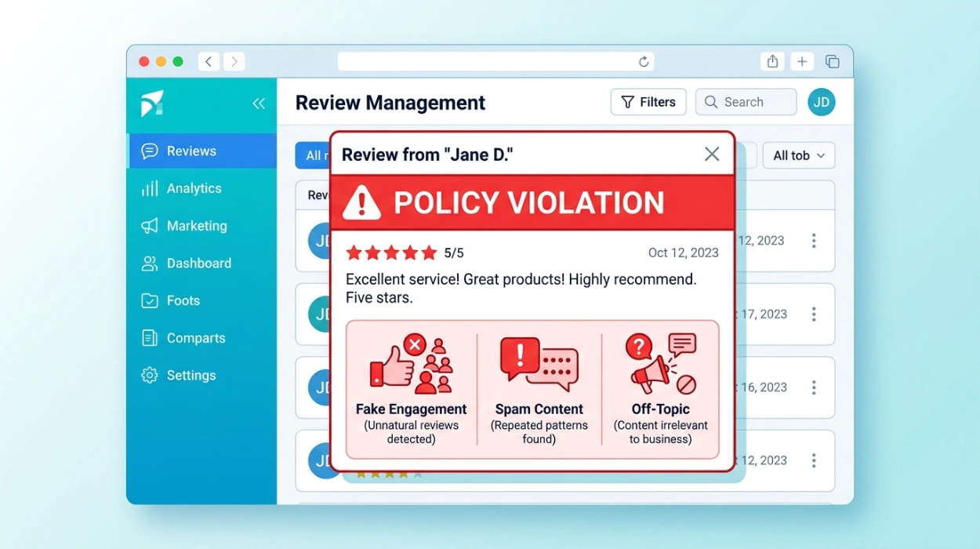Select the Fake Engagement label
Screen dimensions: 980x549
(411, 409)
